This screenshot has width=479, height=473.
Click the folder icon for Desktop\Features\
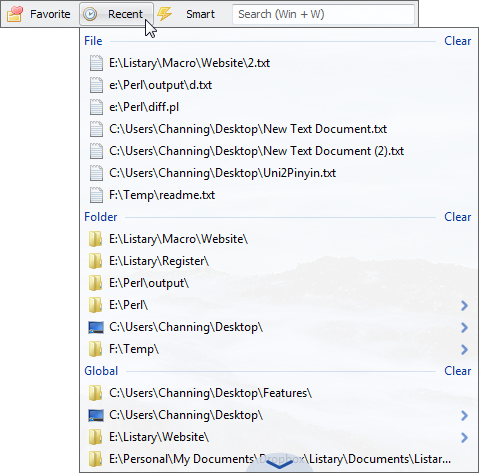[95, 393]
